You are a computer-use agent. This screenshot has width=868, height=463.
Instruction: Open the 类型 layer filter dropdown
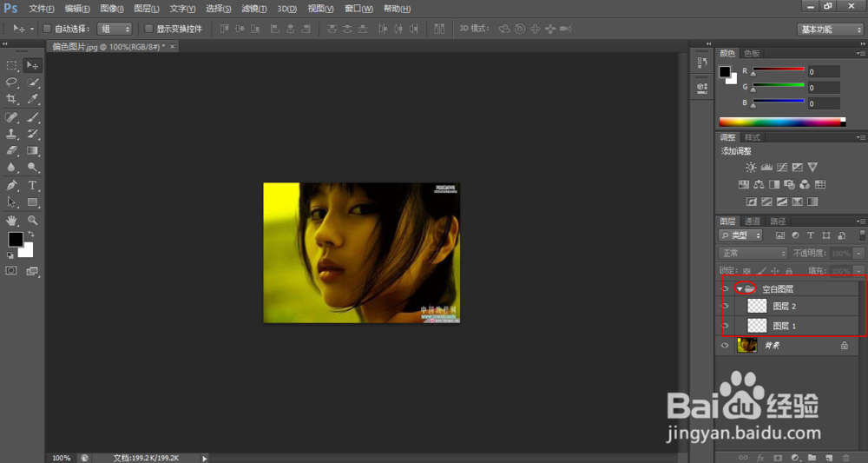740,235
